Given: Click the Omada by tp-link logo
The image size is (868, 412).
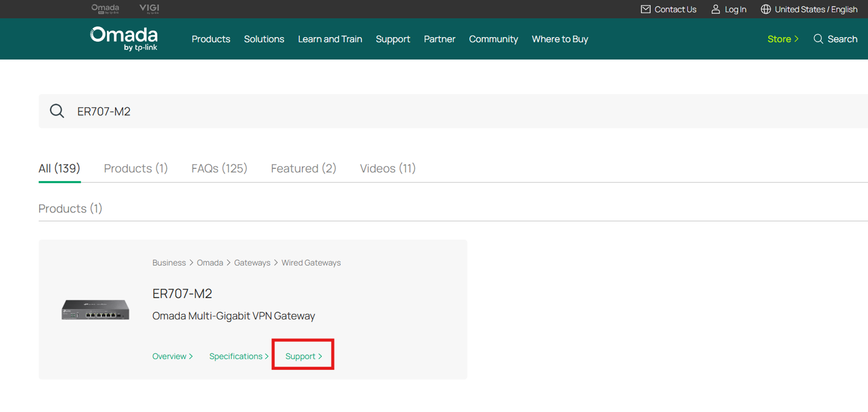Looking at the screenshot, I should [124, 39].
